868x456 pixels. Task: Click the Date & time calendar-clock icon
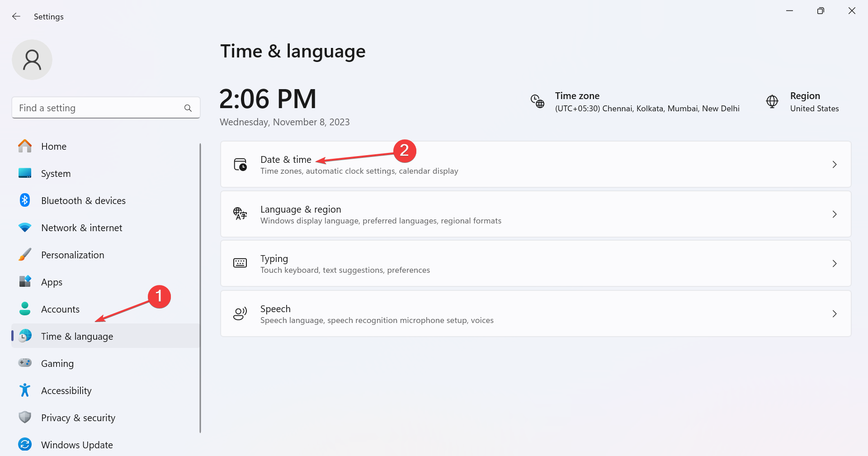pos(240,164)
